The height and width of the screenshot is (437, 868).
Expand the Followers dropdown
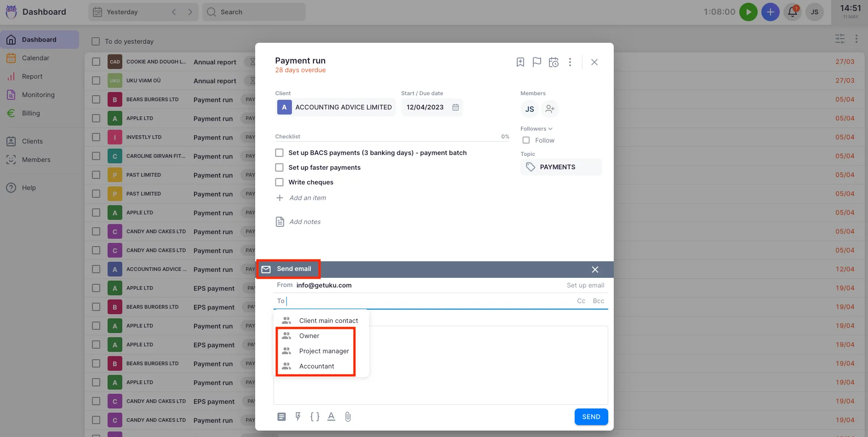(x=536, y=129)
